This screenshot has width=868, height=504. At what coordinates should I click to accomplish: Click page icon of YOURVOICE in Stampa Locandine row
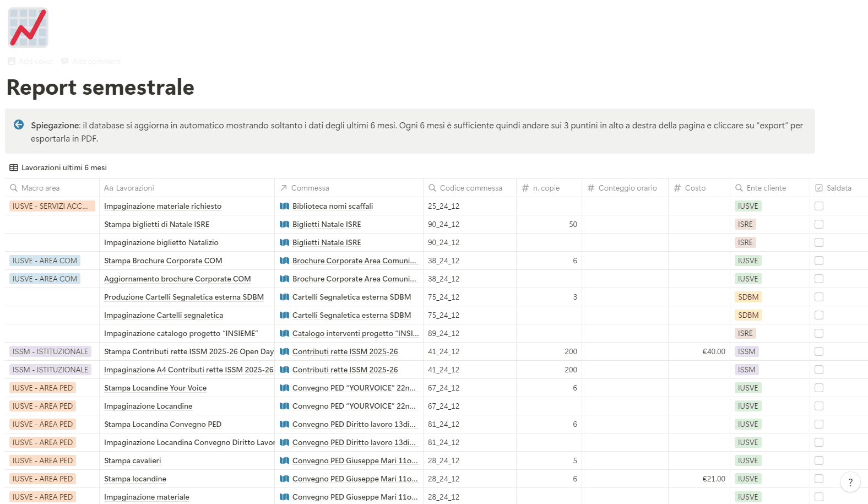coord(284,388)
